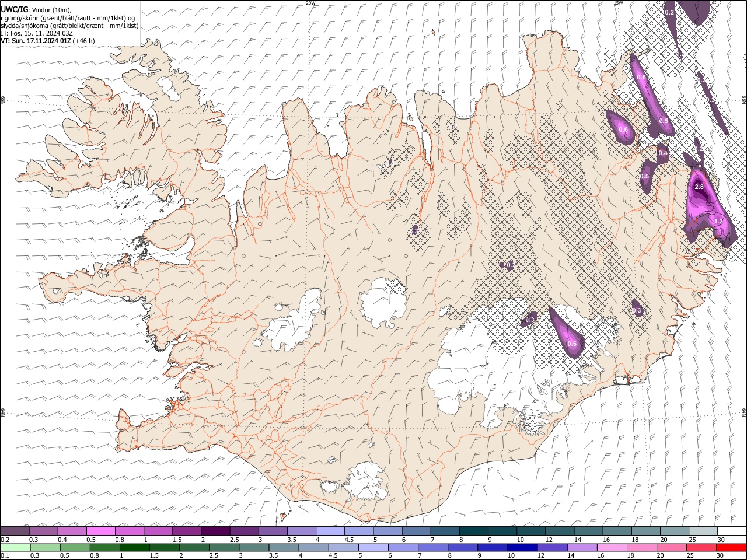Click the "(+46 h)" forecast offset text
747x560 pixels.
(84, 41)
